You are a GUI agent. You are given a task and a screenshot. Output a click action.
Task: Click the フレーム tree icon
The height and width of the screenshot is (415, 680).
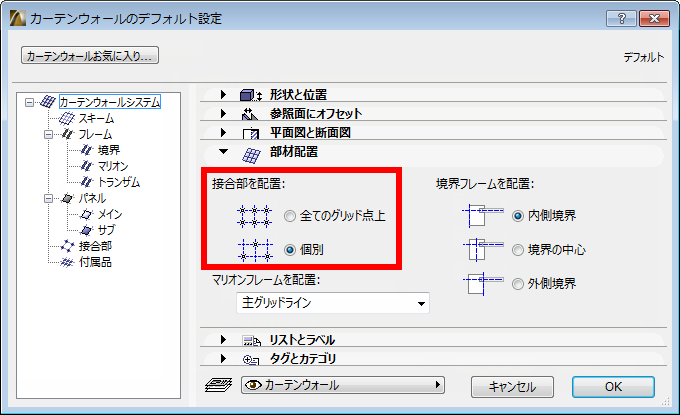(67, 134)
